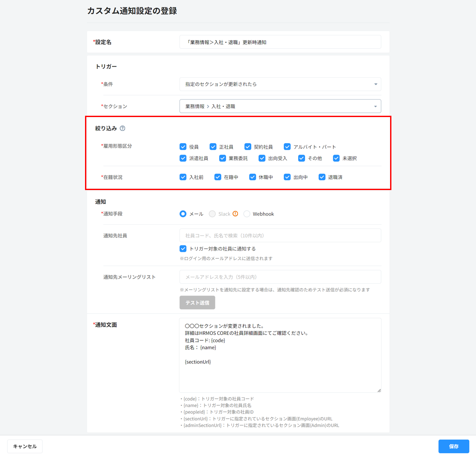The height and width of the screenshot is (457, 476).
Task: Click the orange warning icon next to Slack
Action: pos(235,214)
